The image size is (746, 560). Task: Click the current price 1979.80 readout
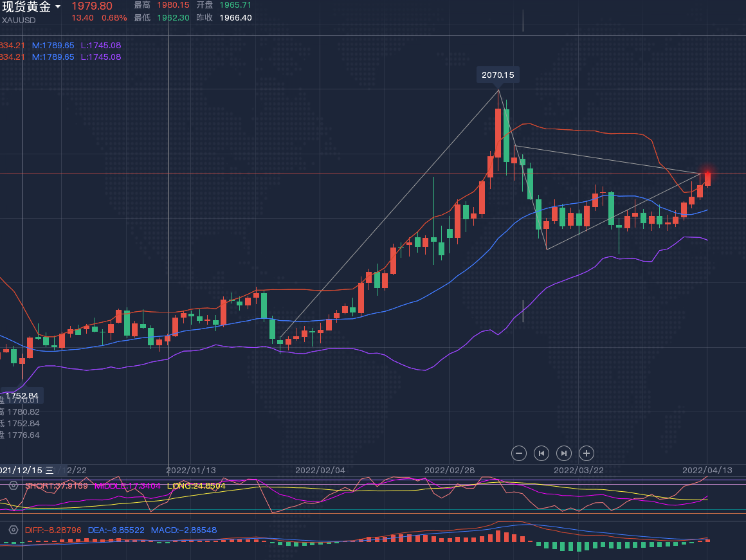tap(92, 6)
